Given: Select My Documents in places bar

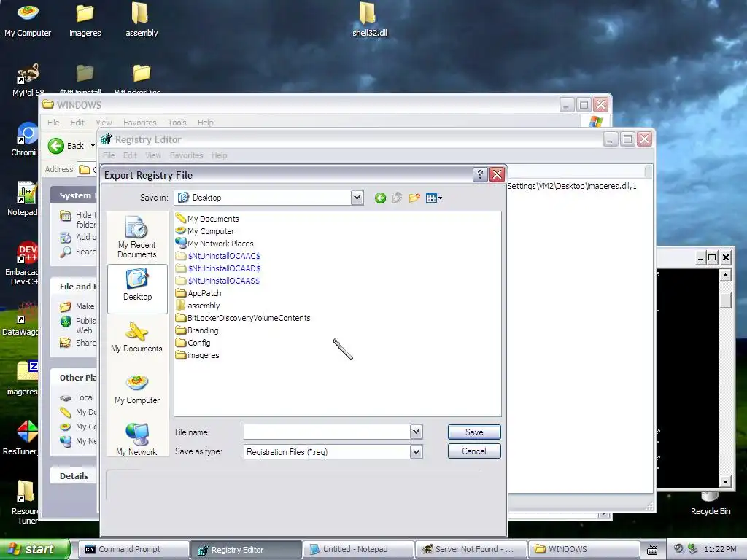Looking at the screenshot, I should point(136,337).
